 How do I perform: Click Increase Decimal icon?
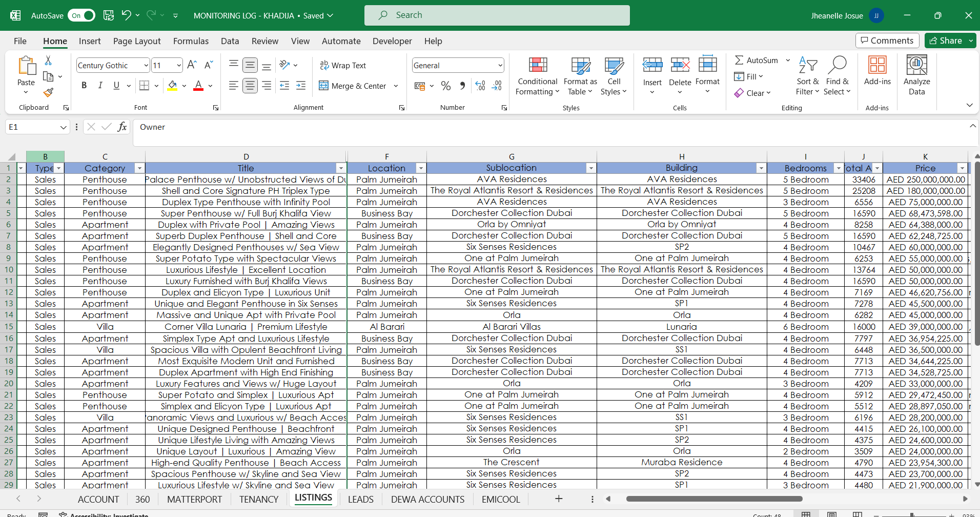tap(480, 86)
